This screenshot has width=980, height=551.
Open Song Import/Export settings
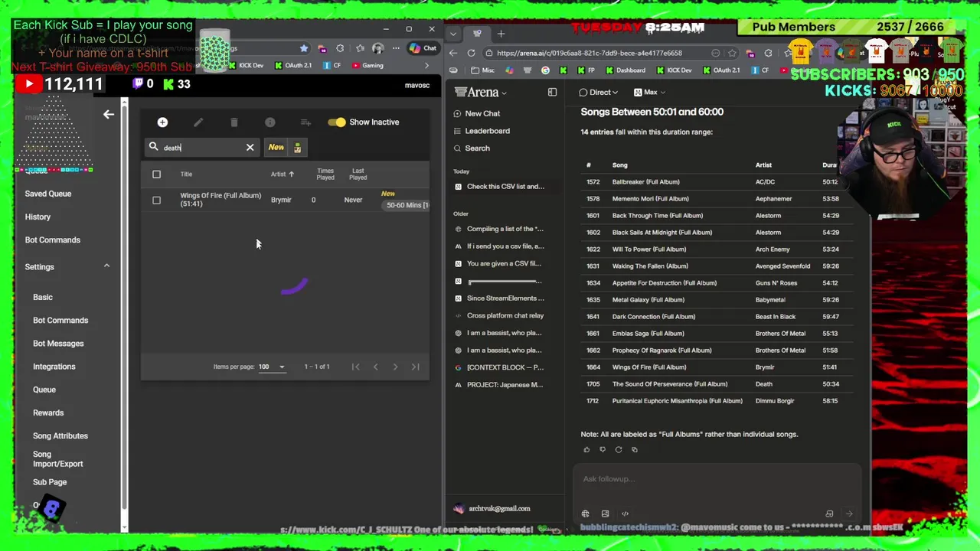click(x=57, y=459)
